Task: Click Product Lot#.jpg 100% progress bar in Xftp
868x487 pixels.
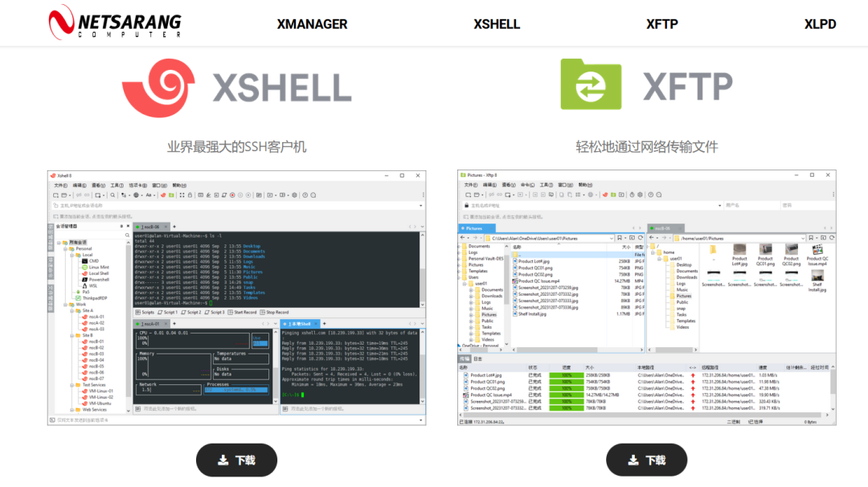Action: click(567, 375)
